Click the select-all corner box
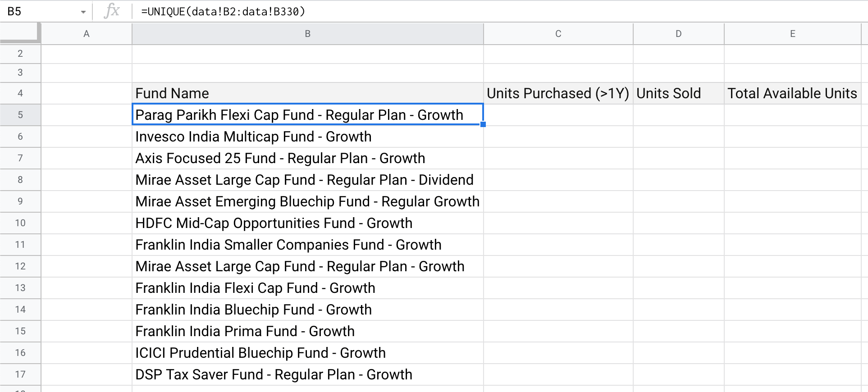This screenshot has width=868, height=392. (x=20, y=33)
